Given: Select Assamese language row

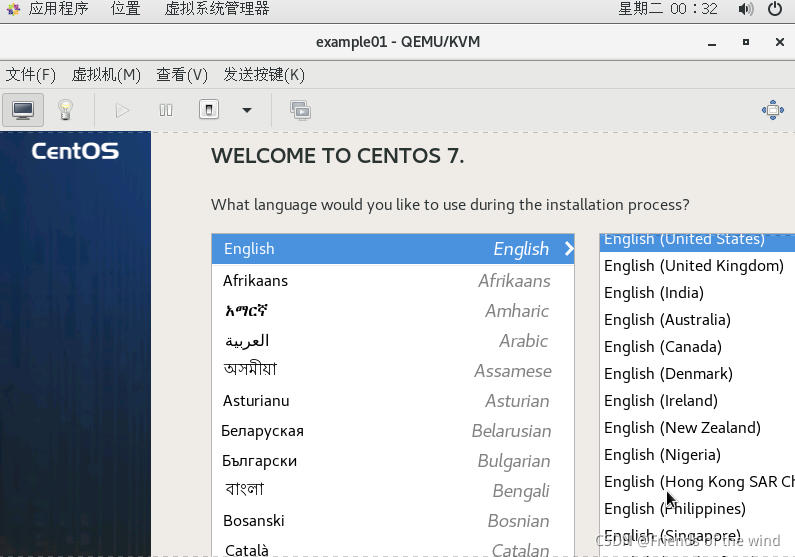Looking at the screenshot, I should 393,370.
